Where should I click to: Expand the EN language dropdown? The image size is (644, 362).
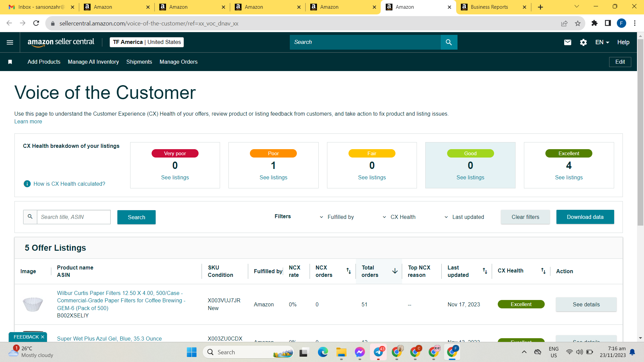point(602,42)
